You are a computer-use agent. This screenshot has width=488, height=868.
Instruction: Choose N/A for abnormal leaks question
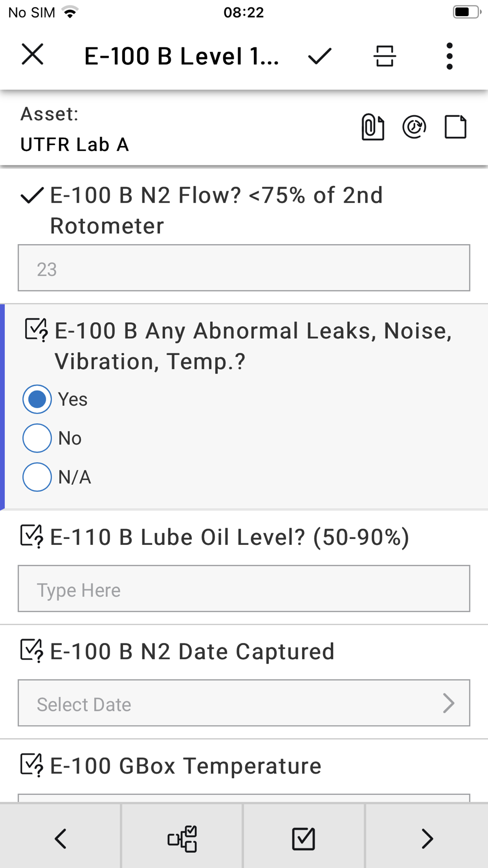[x=37, y=477]
